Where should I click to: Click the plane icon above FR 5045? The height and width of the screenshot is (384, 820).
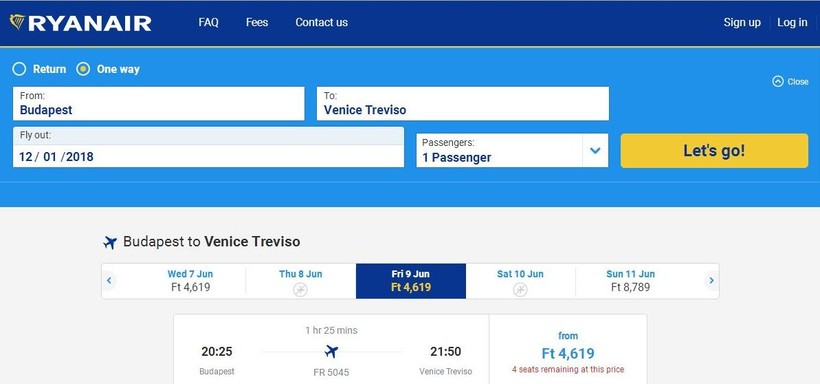pyautogui.click(x=331, y=351)
